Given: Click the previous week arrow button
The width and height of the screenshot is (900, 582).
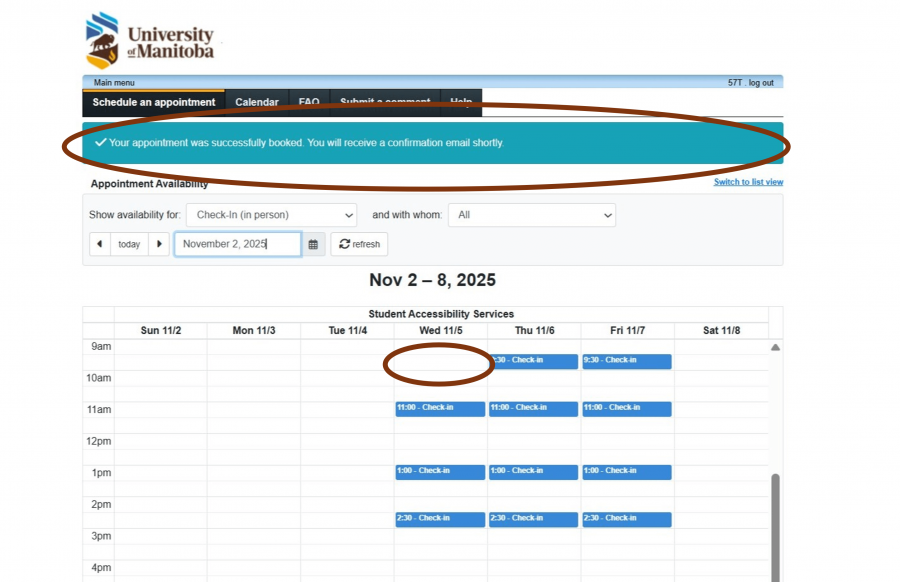Looking at the screenshot, I should [x=99, y=244].
